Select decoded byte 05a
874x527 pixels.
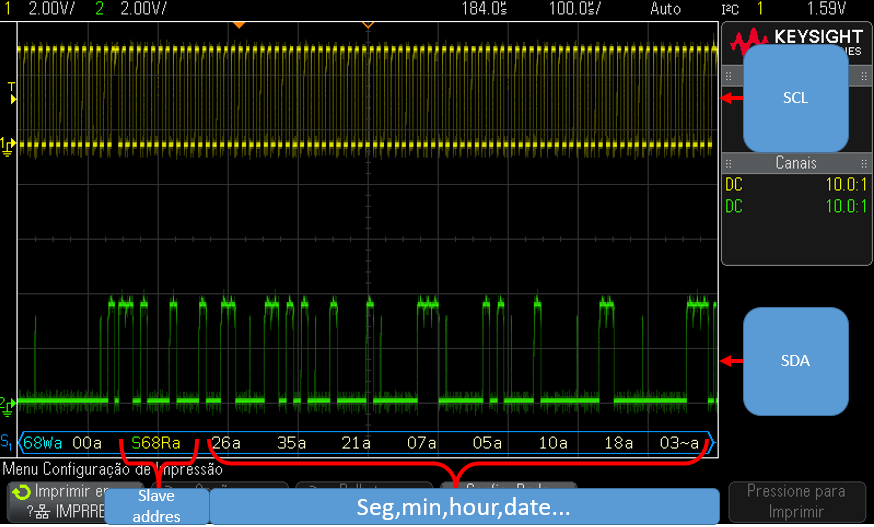tap(487, 443)
